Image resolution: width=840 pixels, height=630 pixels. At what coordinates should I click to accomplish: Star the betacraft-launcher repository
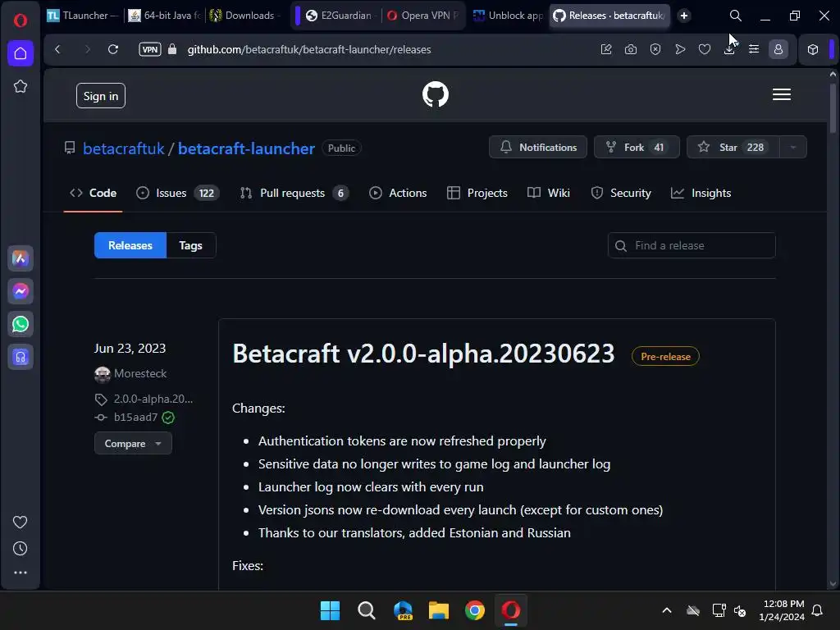(733, 148)
